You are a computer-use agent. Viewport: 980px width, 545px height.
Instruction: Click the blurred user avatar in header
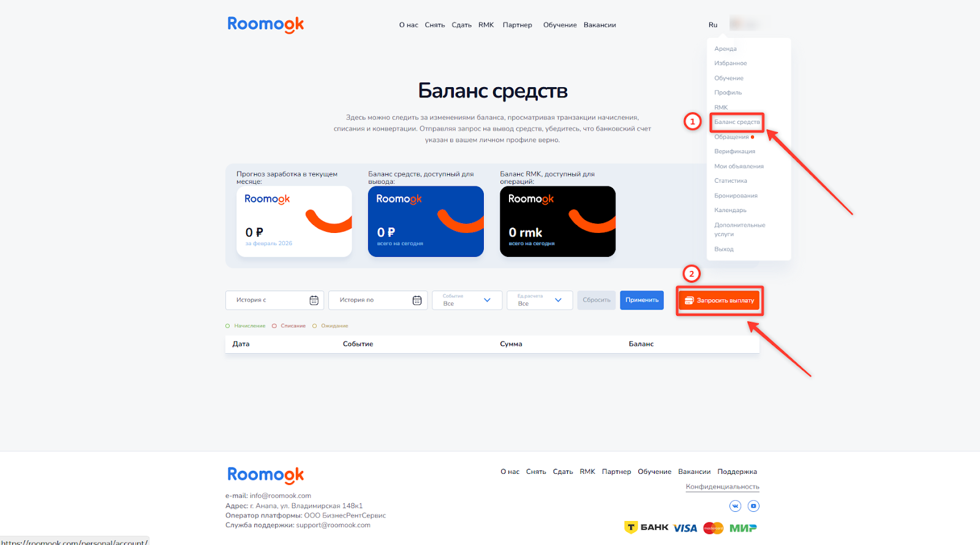(x=744, y=25)
